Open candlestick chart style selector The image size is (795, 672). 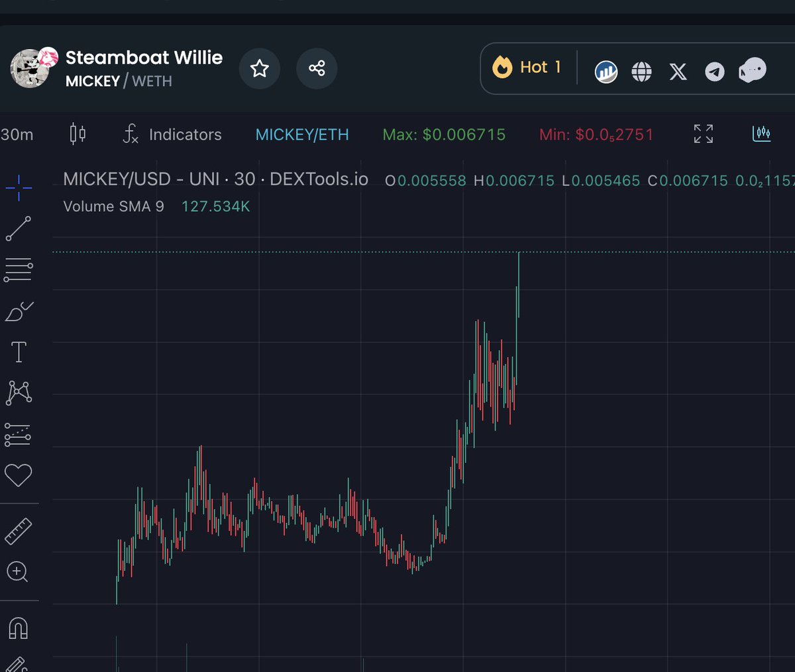[78, 134]
